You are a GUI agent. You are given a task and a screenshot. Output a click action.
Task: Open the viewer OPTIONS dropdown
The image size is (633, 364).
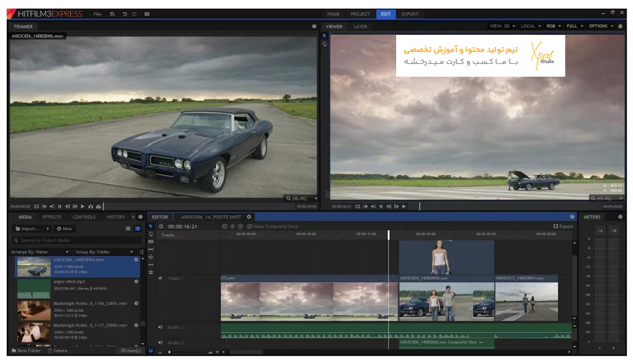(601, 26)
